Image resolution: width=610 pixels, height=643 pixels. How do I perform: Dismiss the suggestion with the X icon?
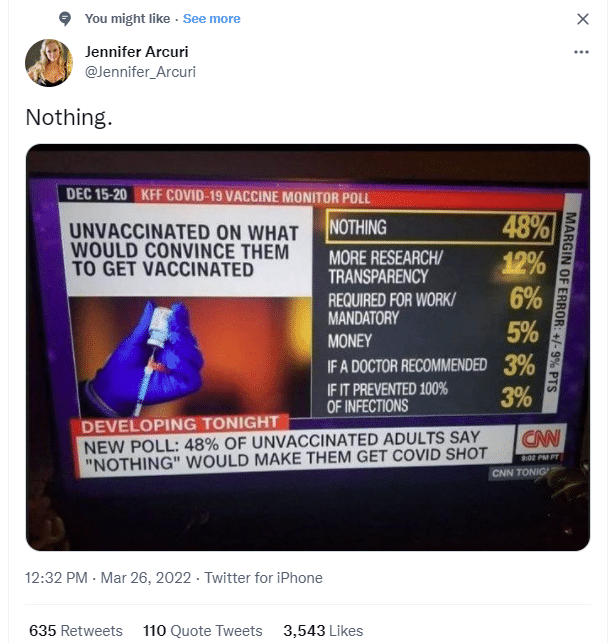583,19
